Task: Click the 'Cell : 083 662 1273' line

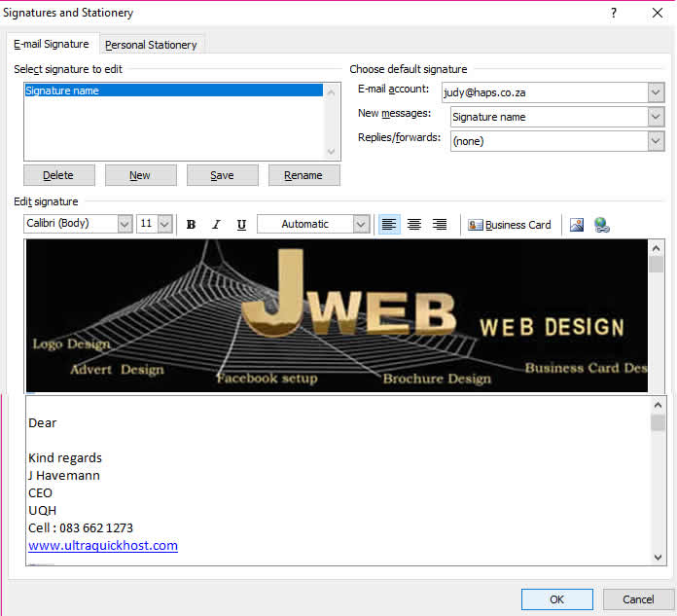Action: 81,527
